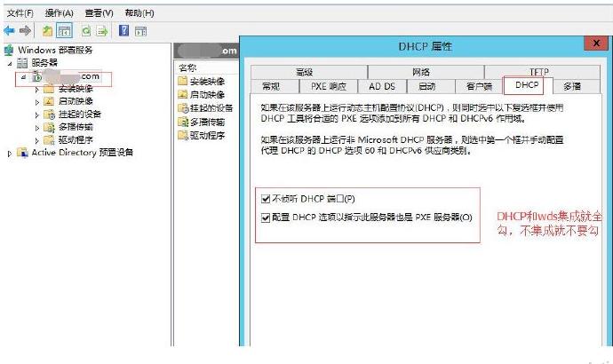Click the 服务器 node icon in tree
Screen dimensions: 613x364
pos(22,62)
